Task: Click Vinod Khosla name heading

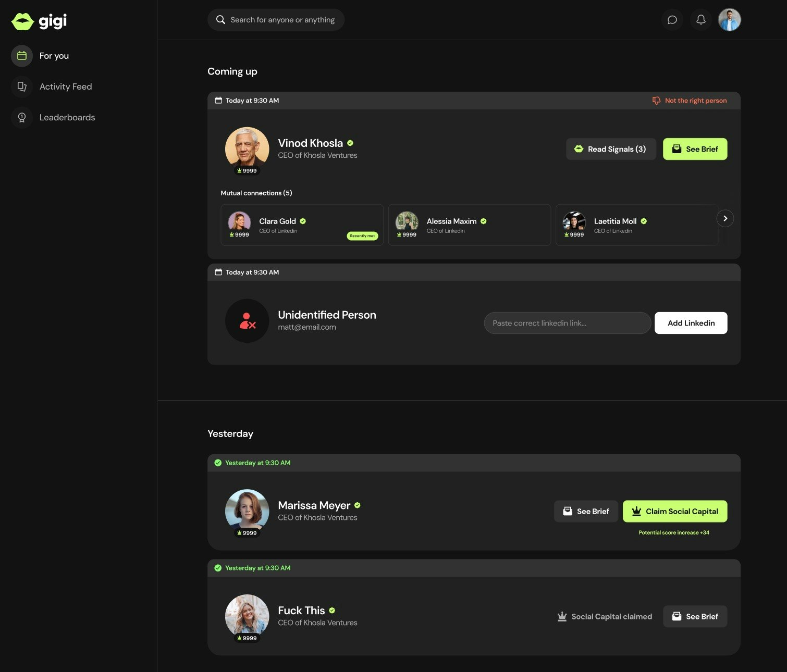Action: tap(310, 143)
